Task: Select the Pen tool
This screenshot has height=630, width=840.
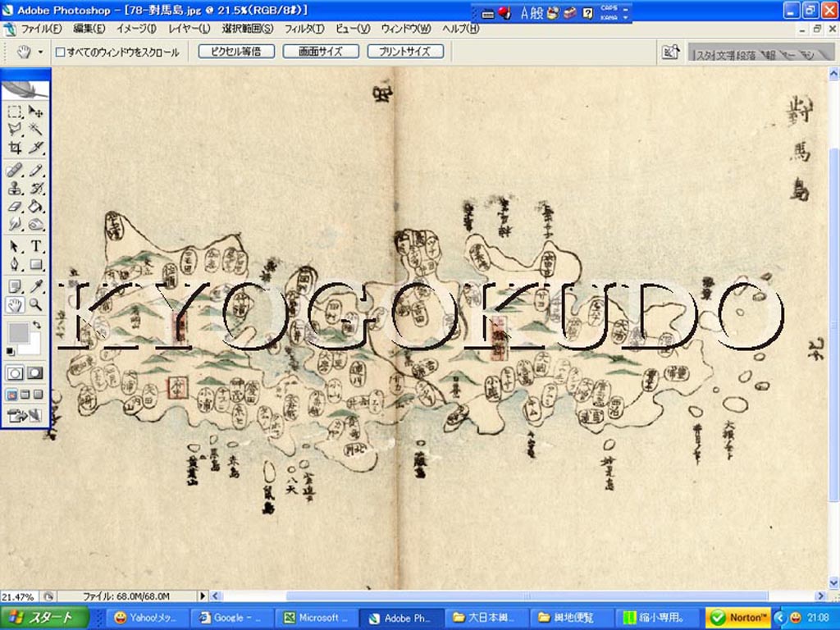Action: click(15, 264)
